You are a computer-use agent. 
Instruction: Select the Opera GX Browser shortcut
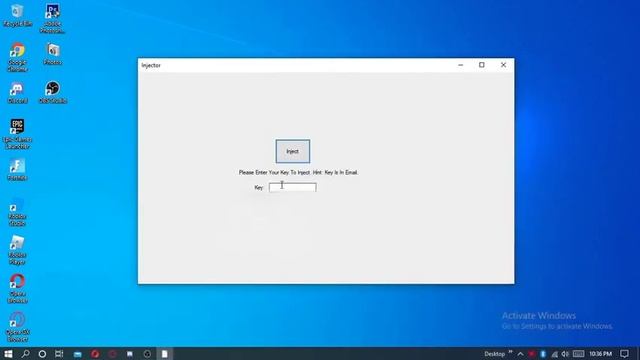click(x=17, y=327)
